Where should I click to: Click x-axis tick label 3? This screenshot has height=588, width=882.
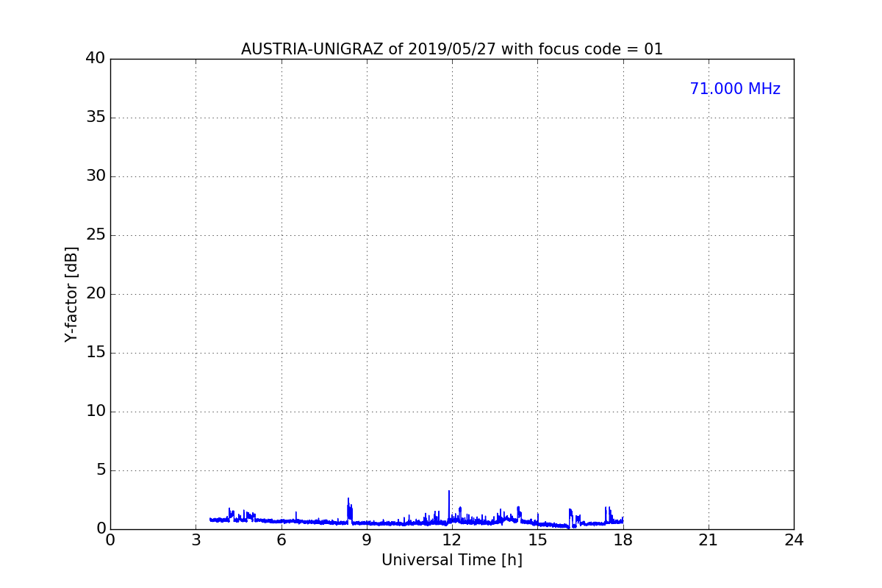tap(196, 540)
